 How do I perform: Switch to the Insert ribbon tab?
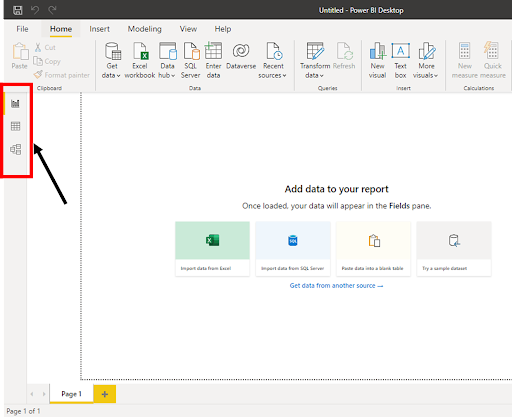point(99,29)
